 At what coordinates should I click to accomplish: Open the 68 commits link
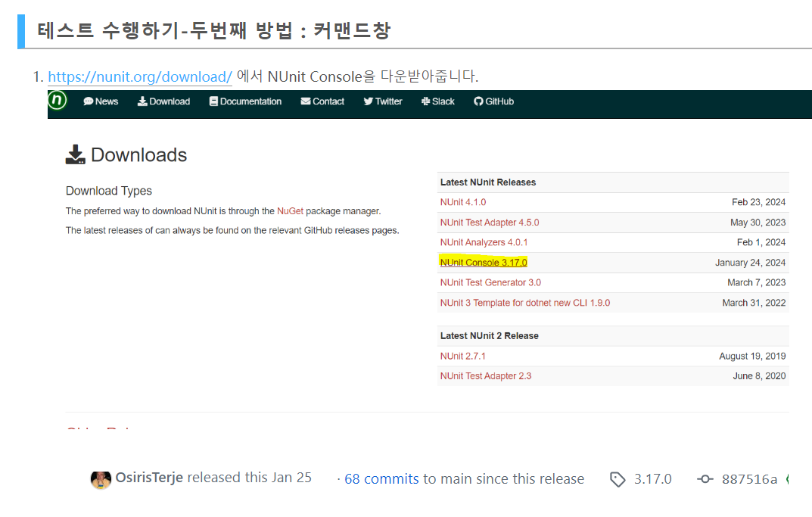(x=381, y=479)
